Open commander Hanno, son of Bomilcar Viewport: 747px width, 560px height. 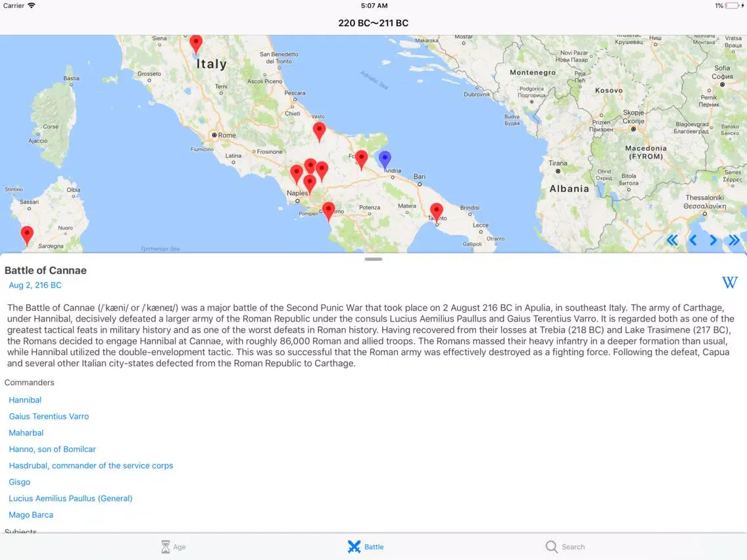coord(53,449)
